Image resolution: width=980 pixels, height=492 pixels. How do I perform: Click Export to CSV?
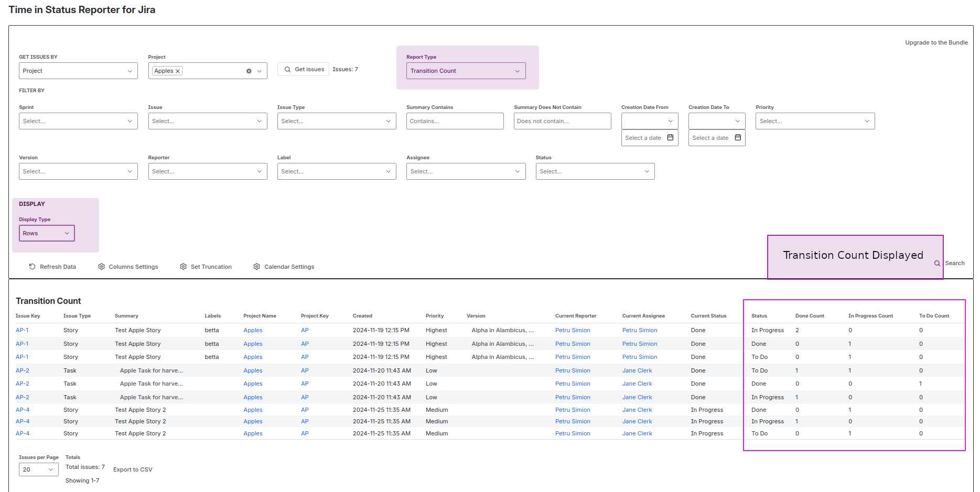click(x=133, y=469)
